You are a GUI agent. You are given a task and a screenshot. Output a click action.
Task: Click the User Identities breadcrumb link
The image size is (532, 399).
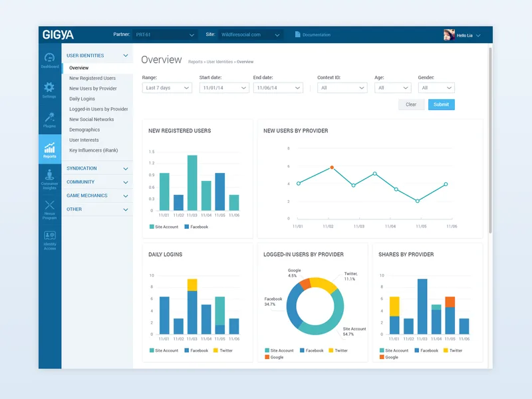point(219,62)
